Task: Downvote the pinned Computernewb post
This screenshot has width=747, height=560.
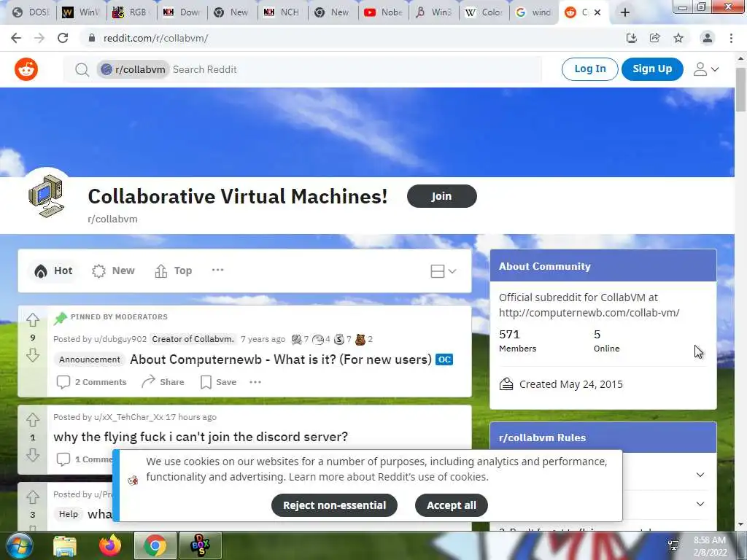Action: 32,355
